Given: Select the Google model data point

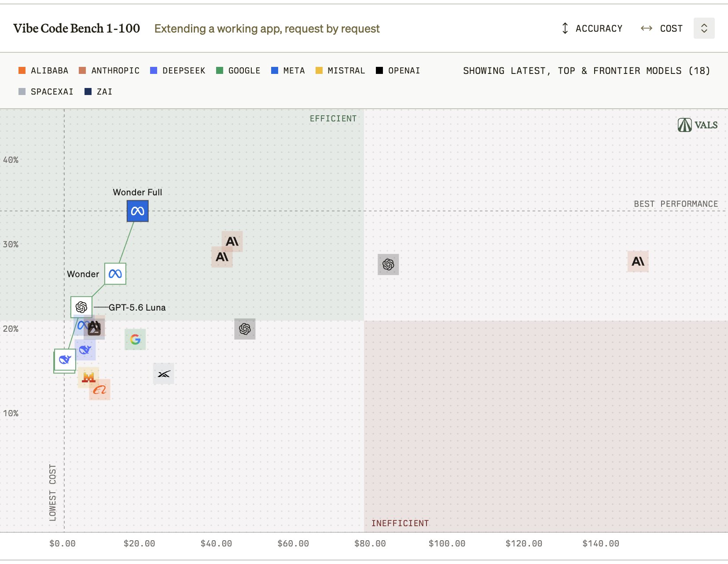Looking at the screenshot, I should tap(135, 339).
